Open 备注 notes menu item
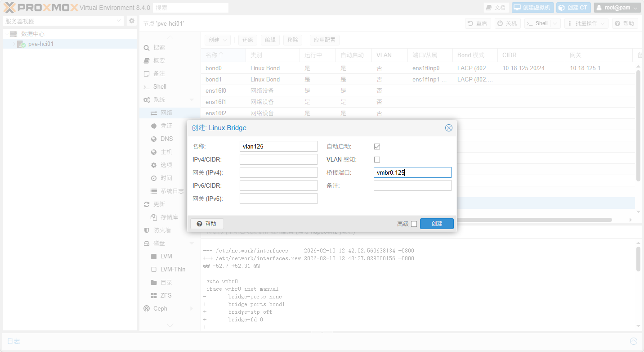The width and height of the screenshot is (644, 352). click(x=169, y=73)
